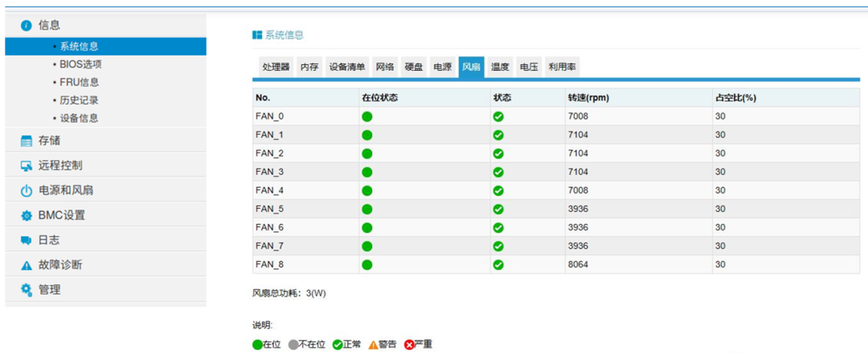Image resolution: width=868 pixels, height=359 pixels.
Task: Click the 故障诊断 warning triangle icon
Action: tap(26, 266)
